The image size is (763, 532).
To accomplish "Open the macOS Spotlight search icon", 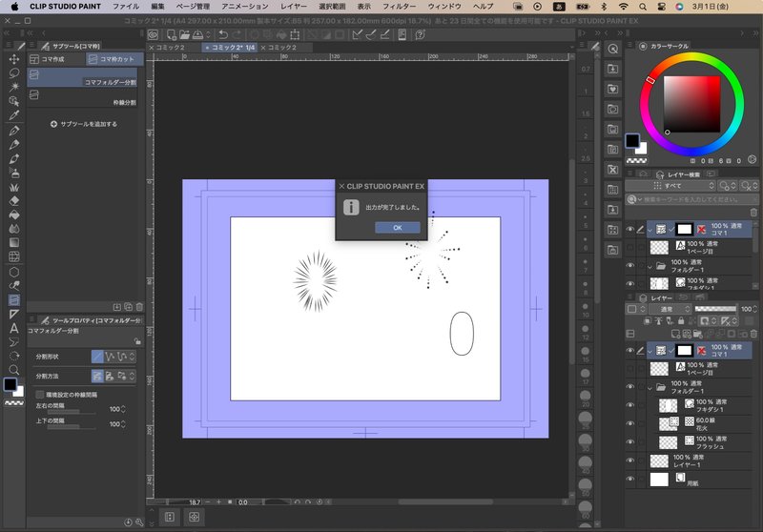I will tap(643, 7).
